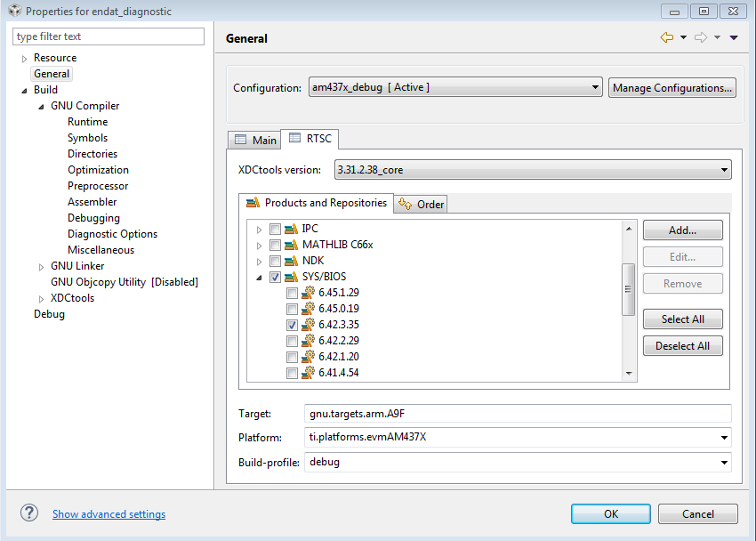This screenshot has width=756, height=541.
Task: Check SYS/BIOS version 6.45.1.29
Action: coord(292,293)
